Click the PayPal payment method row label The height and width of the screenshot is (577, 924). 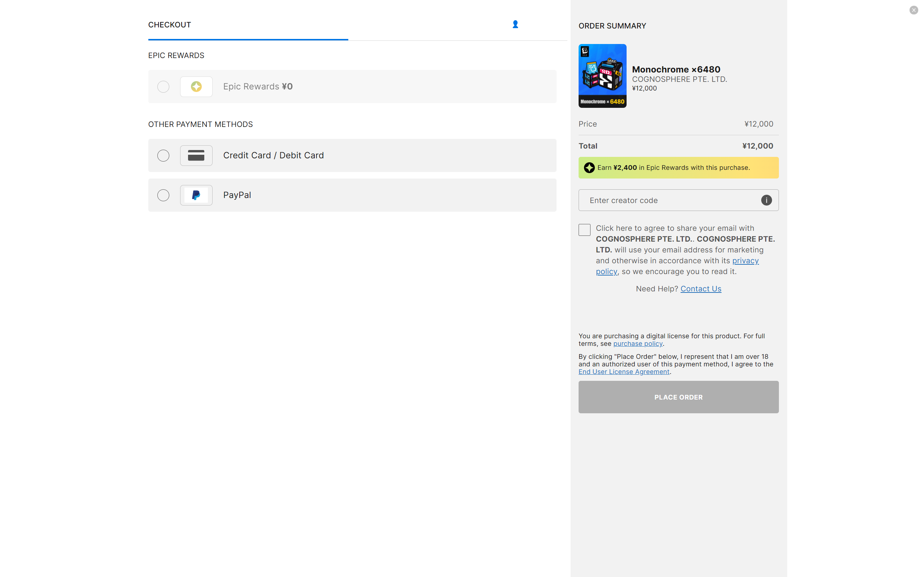tap(237, 195)
